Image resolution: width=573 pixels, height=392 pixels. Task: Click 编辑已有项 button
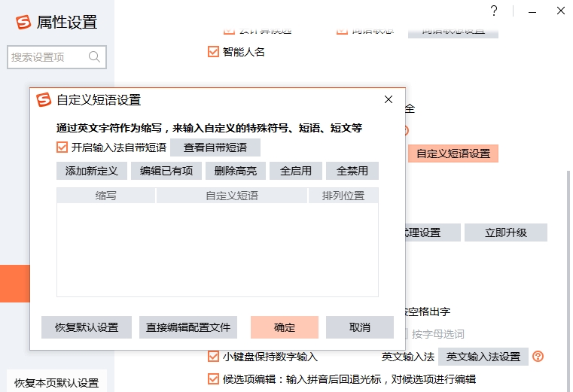(x=166, y=171)
